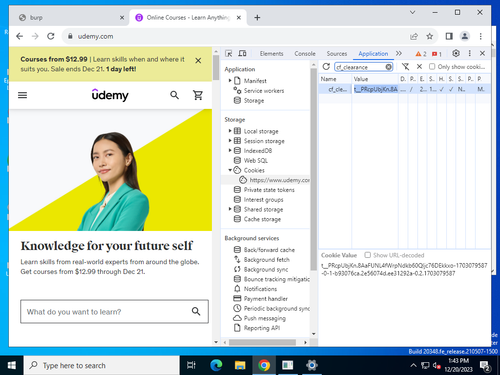Select the Application tab
500x375 pixels.
(373, 54)
